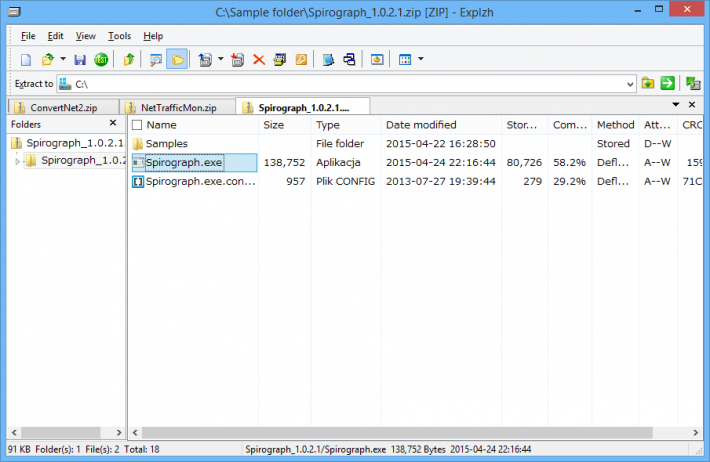The width and height of the screenshot is (710, 462).
Task: Click the green TEST archive icon
Action: [x=101, y=59]
